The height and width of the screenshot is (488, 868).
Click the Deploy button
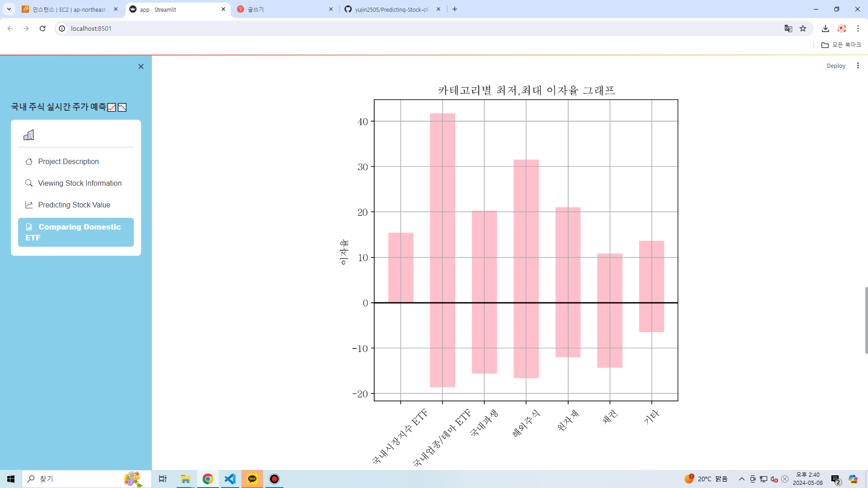point(835,66)
